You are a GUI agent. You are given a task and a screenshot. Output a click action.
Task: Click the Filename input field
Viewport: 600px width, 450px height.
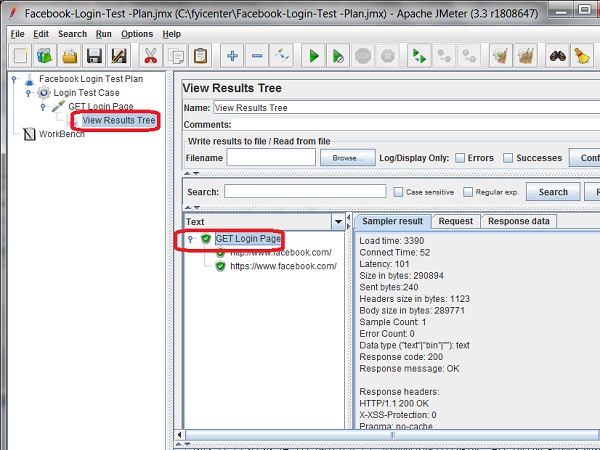click(x=270, y=158)
